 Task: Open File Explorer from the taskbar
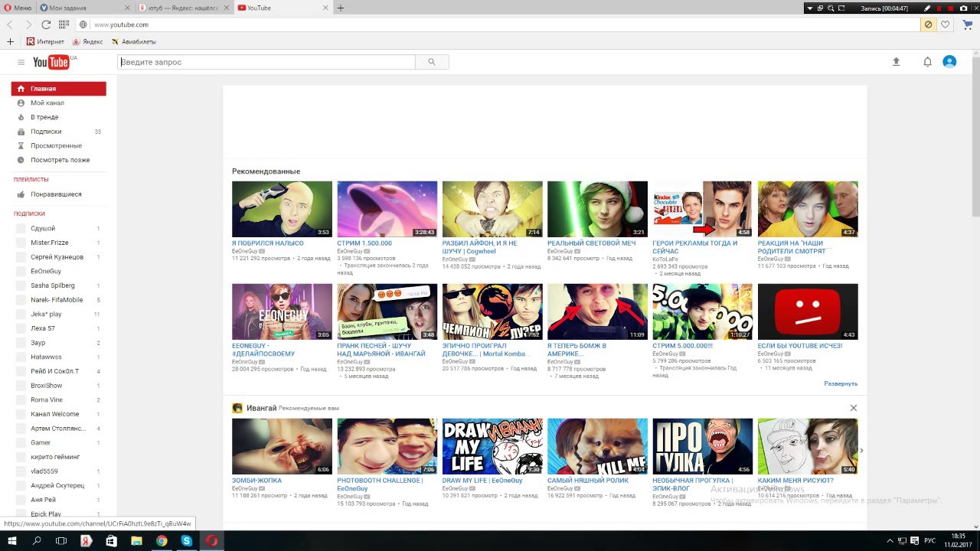pyautogui.click(x=136, y=540)
